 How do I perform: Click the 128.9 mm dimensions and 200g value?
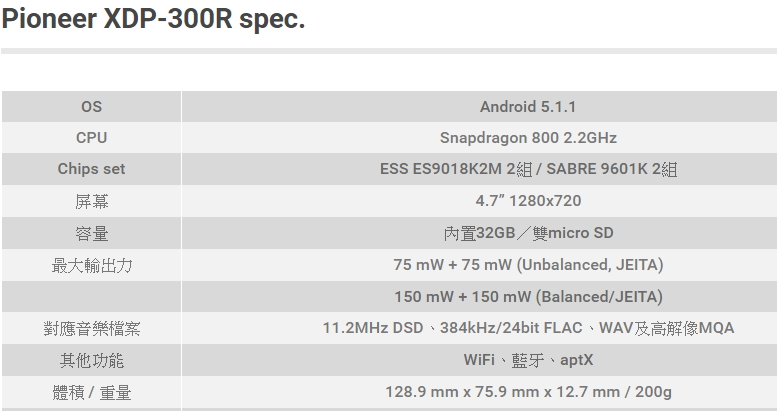click(x=528, y=392)
